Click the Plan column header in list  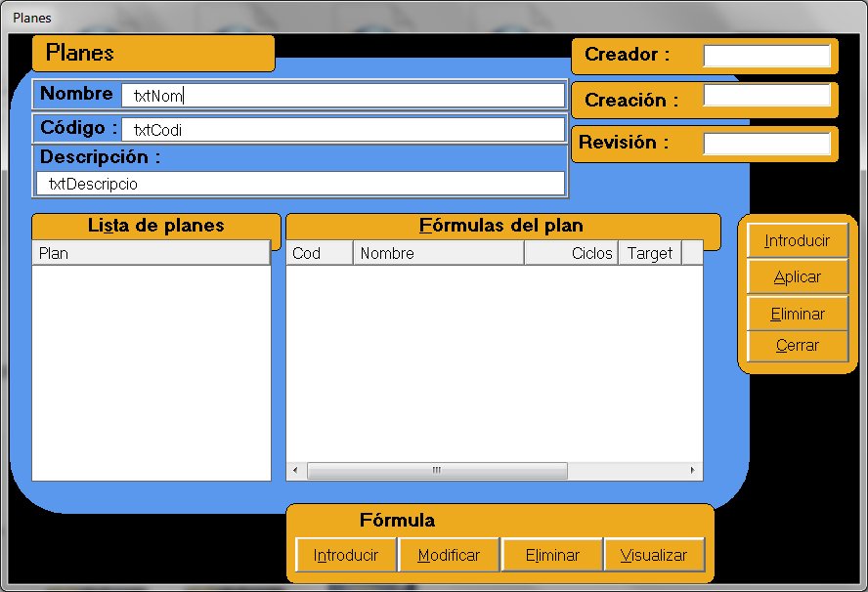151,254
